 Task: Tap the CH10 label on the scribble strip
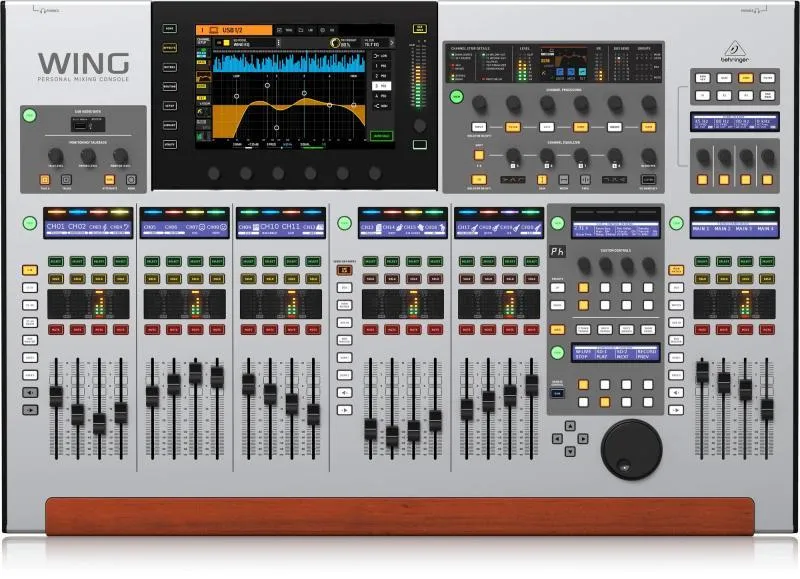tap(269, 226)
